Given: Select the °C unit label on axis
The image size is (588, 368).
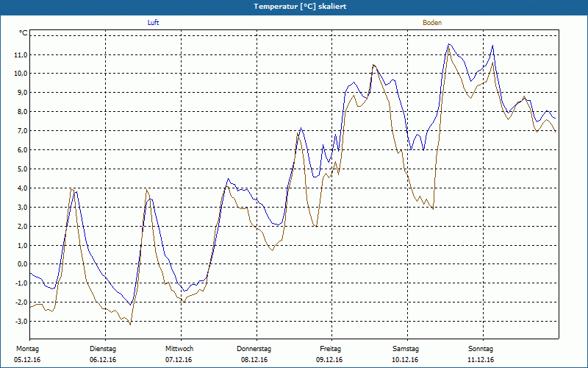Looking at the screenshot, I should (x=24, y=33).
